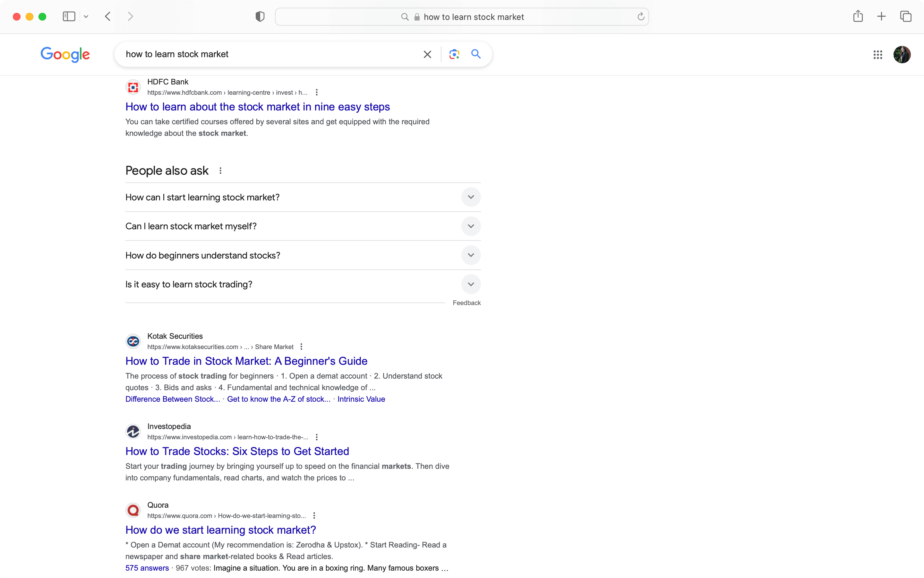The height and width of the screenshot is (578, 924).
Task: Open the Google account profile picture
Action: (902, 55)
